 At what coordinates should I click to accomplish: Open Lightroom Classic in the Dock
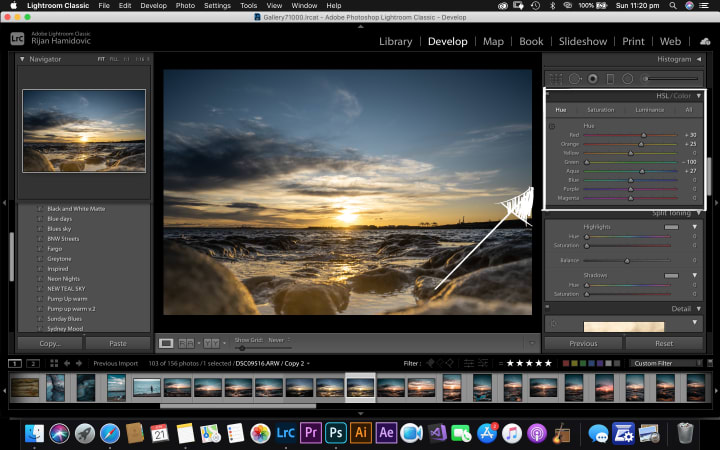tap(286, 433)
